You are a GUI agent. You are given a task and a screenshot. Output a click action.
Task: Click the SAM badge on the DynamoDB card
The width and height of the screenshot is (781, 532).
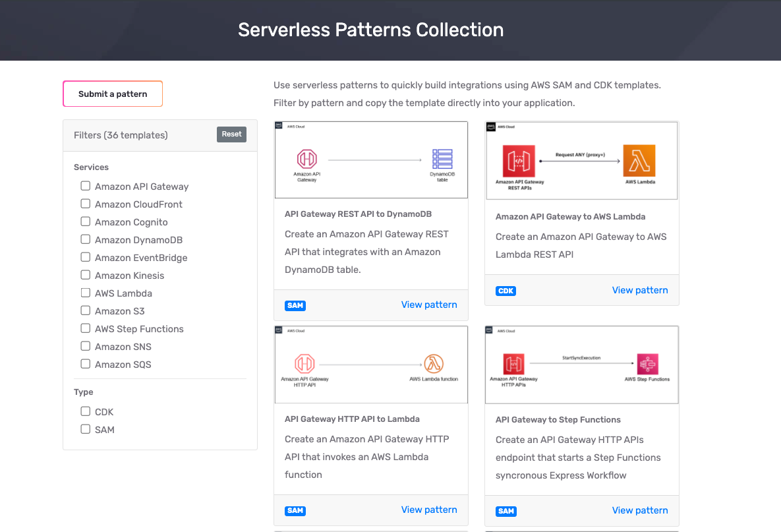(x=295, y=305)
